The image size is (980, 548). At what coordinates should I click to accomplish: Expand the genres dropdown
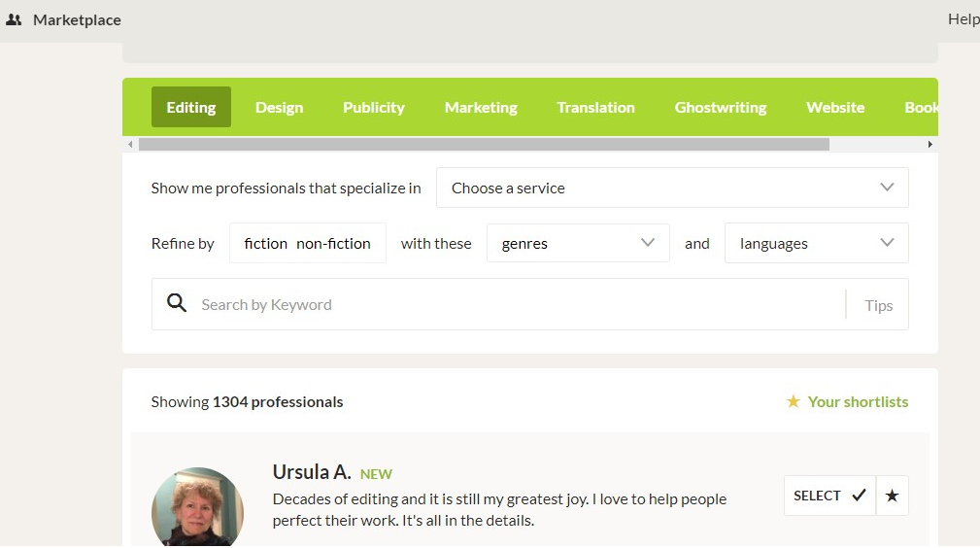coord(578,244)
